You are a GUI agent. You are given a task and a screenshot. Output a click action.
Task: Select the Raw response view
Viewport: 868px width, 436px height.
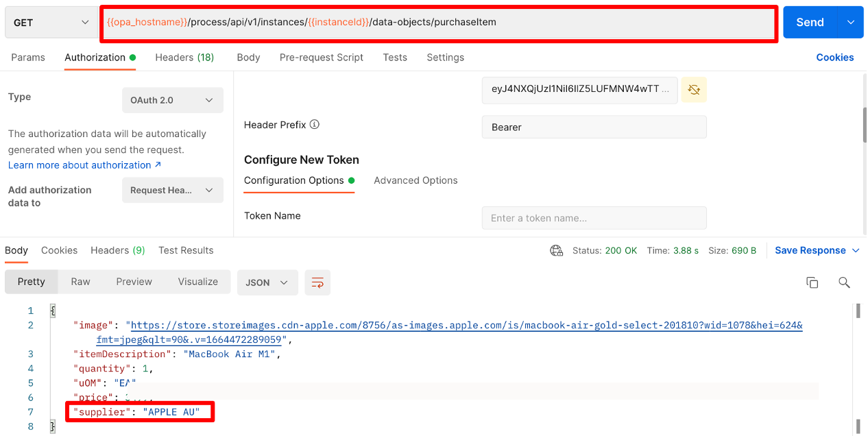coord(80,282)
